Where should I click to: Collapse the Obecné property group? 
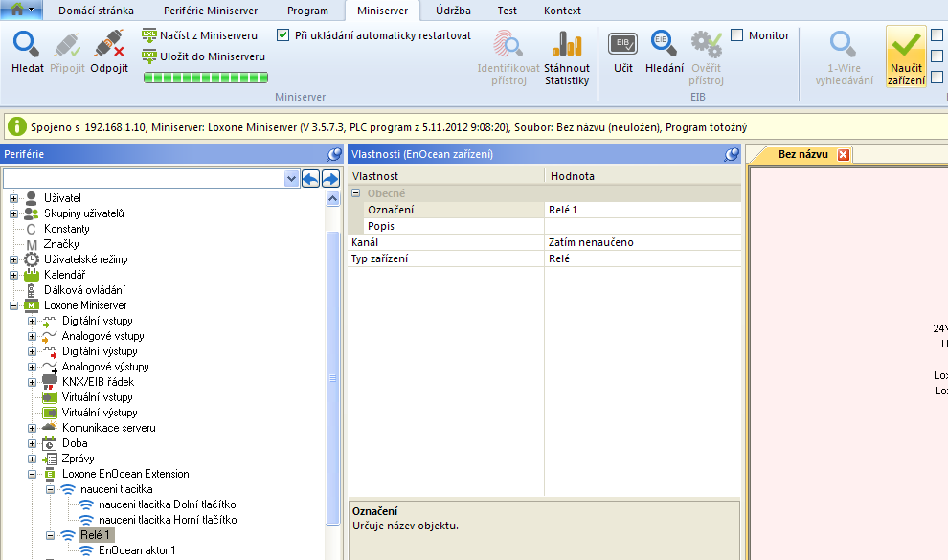[x=356, y=193]
